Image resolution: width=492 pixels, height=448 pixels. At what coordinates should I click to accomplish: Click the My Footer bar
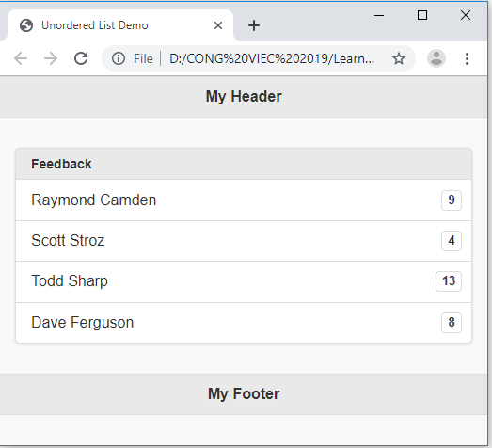[x=244, y=394]
